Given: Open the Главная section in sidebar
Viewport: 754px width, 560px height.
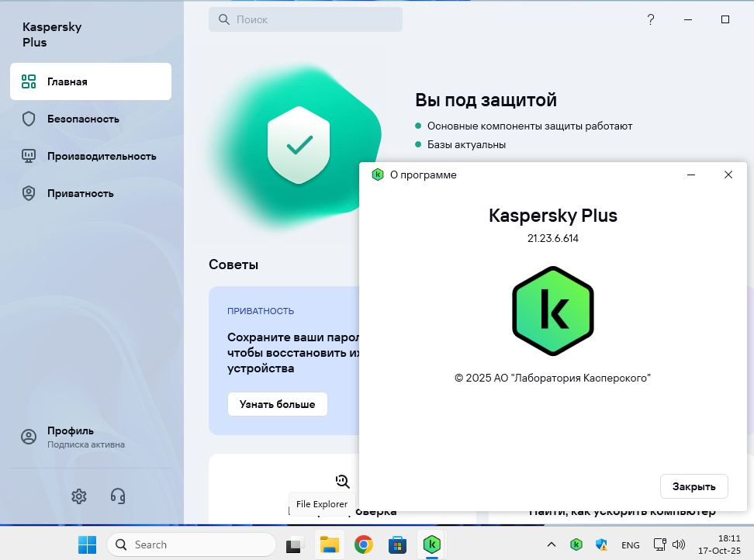Looking at the screenshot, I should 91,81.
